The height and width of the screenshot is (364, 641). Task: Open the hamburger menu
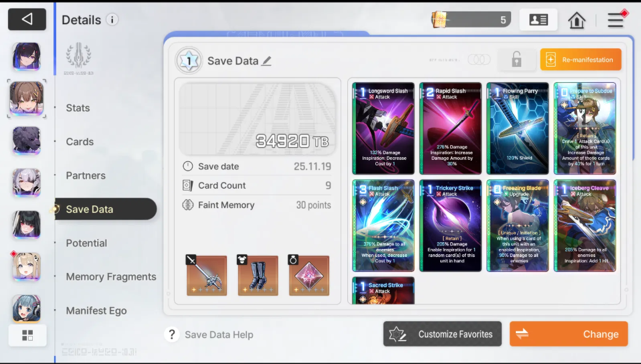(x=616, y=20)
